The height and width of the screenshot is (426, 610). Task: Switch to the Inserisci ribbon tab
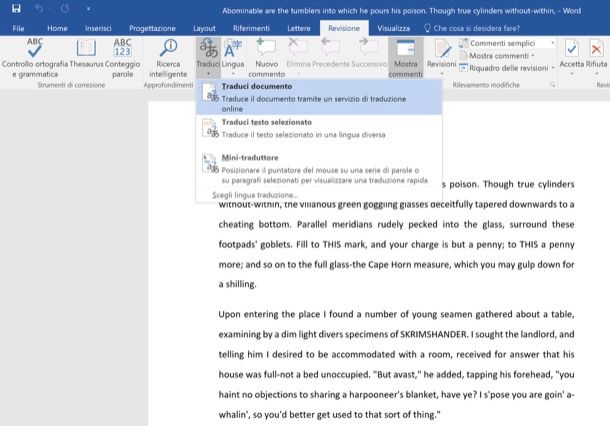pyautogui.click(x=98, y=28)
